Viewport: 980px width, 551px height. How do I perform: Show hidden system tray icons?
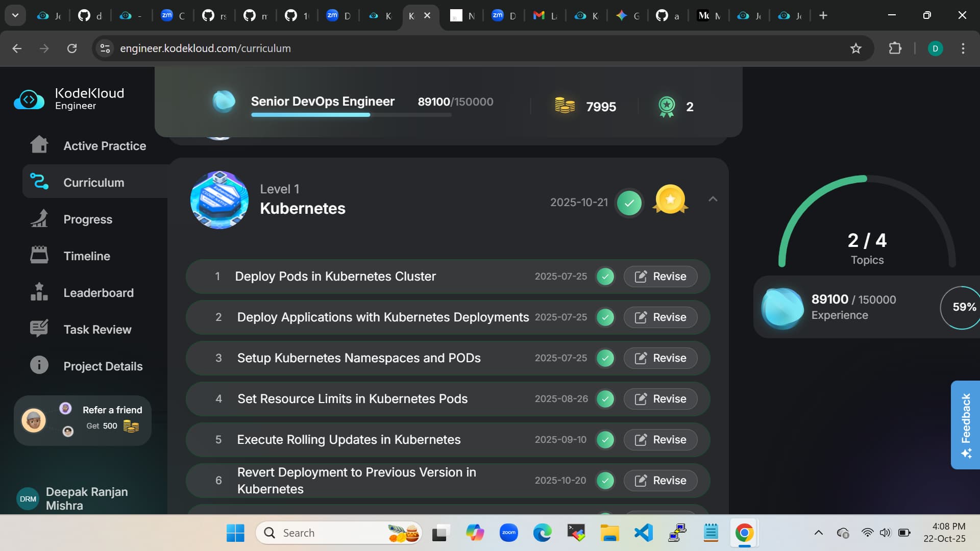[x=819, y=533]
